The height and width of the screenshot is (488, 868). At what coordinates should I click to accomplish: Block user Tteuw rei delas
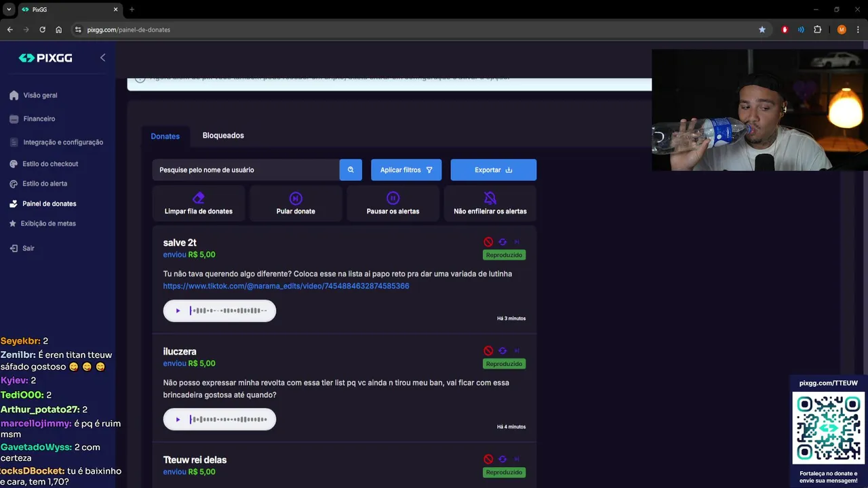[488, 459]
